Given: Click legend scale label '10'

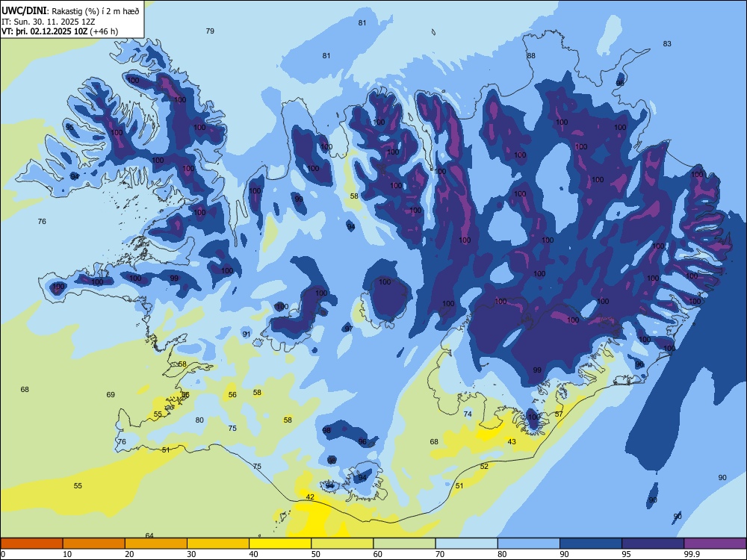Looking at the screenshot, I should [x=67, y=554].
